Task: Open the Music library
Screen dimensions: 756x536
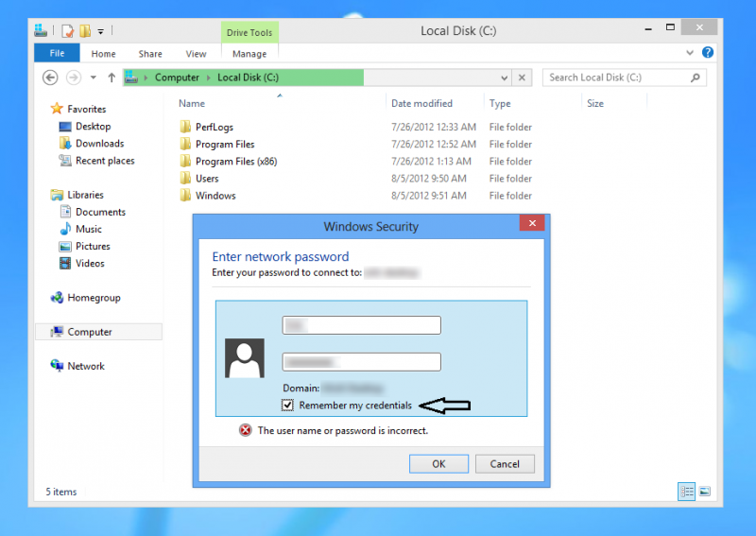Action: click(x=88, y=229)
